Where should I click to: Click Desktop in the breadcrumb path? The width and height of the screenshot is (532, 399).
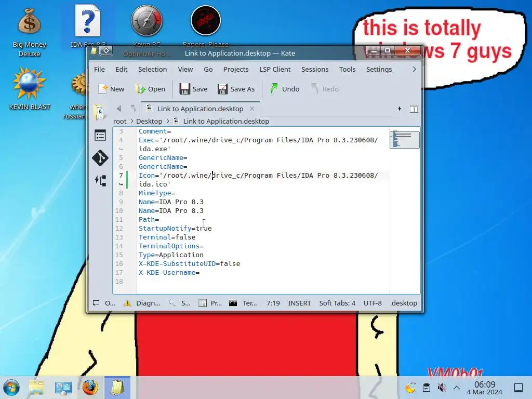(x=149, y=121)
